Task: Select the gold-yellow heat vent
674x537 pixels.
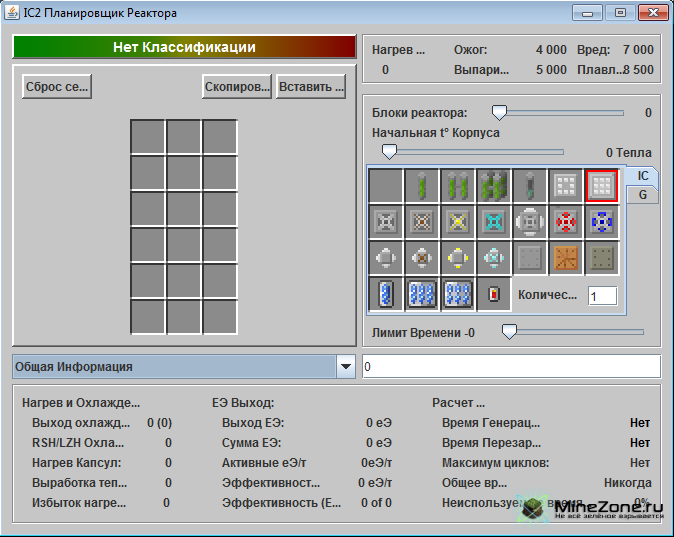Action: tap(458, 222)
